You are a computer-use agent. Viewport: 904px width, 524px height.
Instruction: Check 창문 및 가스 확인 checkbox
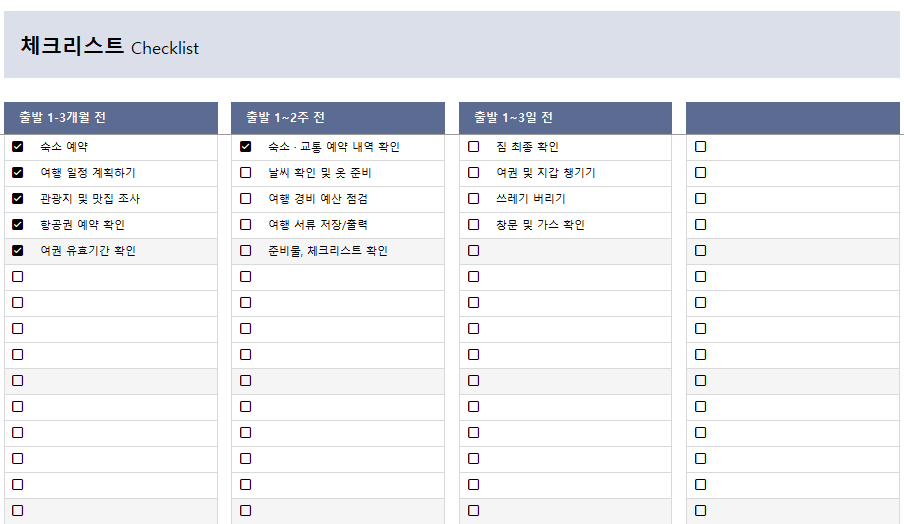click(x=473, y=224)
